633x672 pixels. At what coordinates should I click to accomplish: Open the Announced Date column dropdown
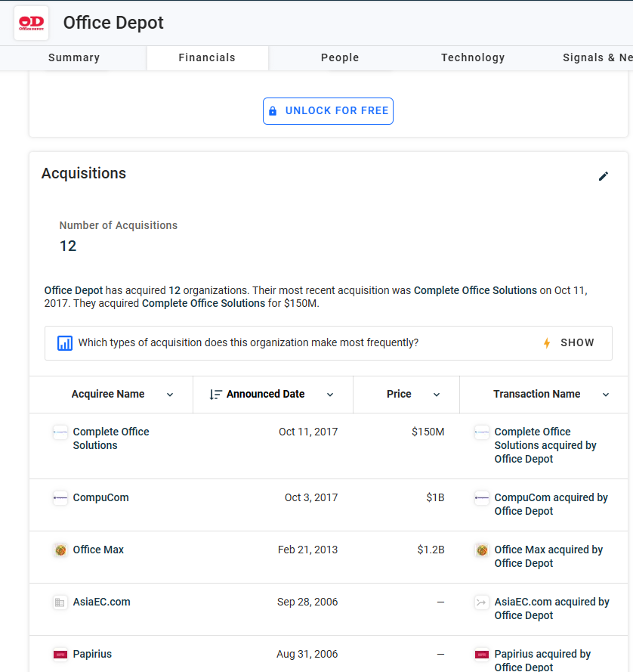pyautogui.click(x=330, y=395)
